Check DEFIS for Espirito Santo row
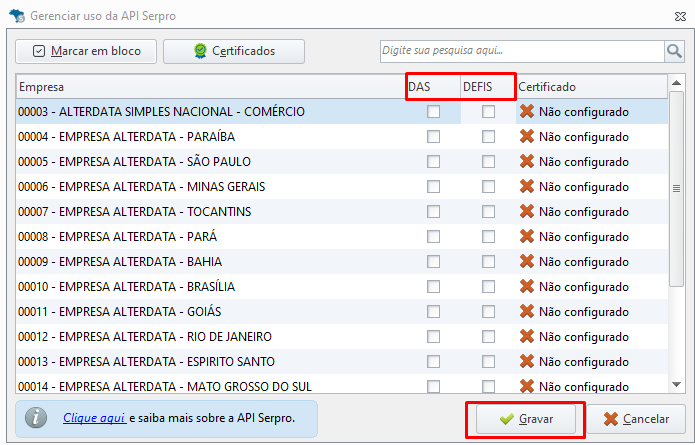 tap(488, 362)
